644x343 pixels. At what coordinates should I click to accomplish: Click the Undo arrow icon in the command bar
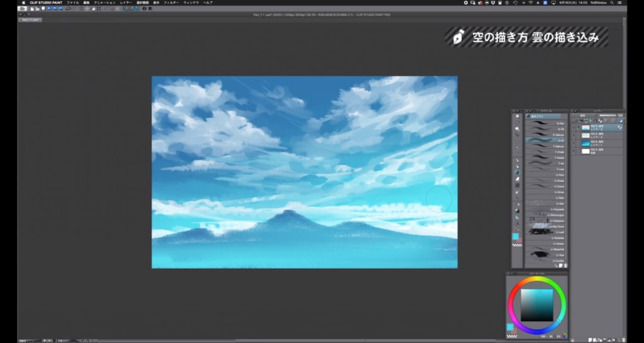tap(68, 9)
